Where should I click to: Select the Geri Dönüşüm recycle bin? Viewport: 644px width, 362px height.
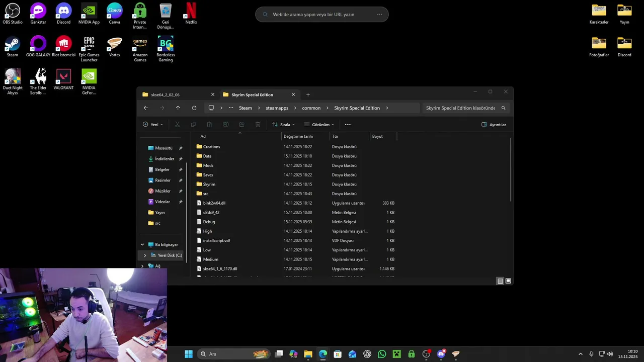[166, 16]
